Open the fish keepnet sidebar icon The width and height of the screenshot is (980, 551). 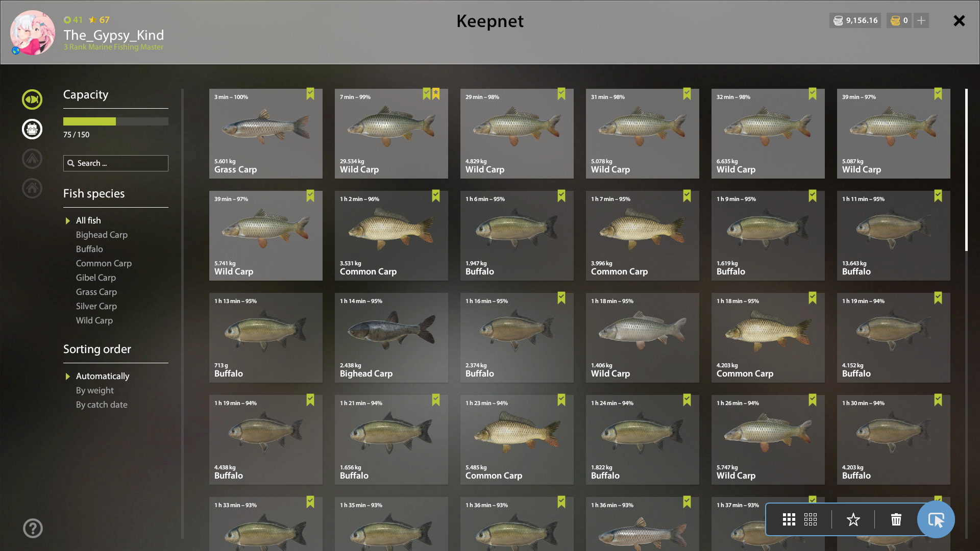tap(32, 99)
